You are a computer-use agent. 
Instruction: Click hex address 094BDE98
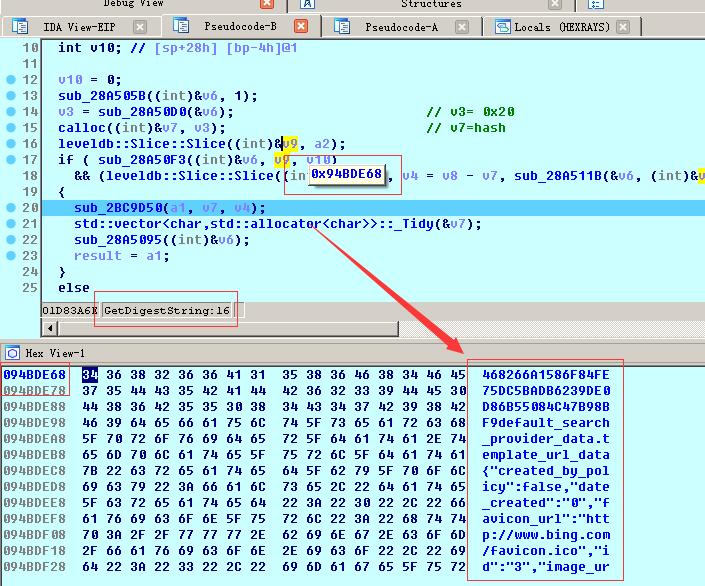(35, 423)
